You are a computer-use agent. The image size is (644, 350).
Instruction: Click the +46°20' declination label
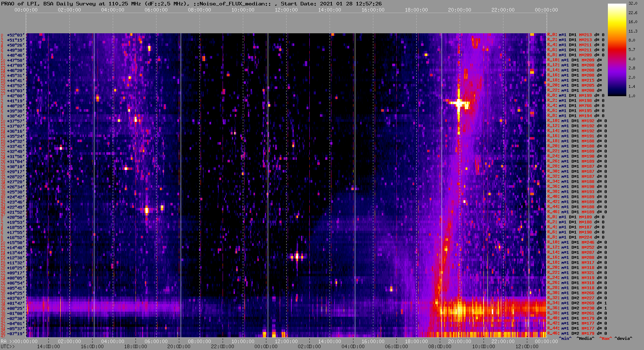click(16, 71)
